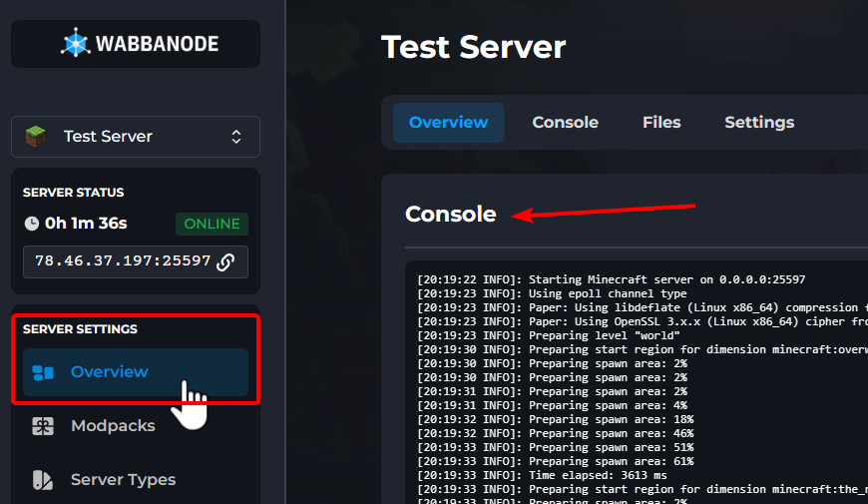The width and height of the screenshot is (868, 504).
Task: Expand the Test Server selector chevrons
Action: pos(236,137)
